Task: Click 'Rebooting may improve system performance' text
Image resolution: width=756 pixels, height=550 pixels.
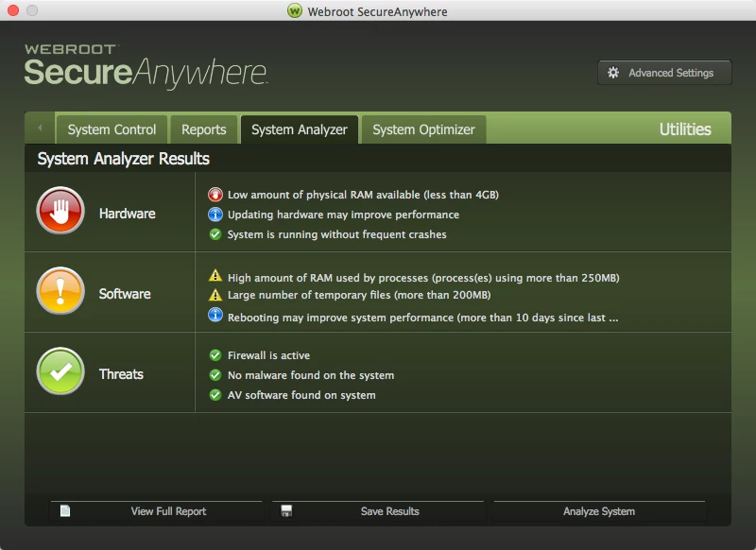Action: click(x=422, y=318)
